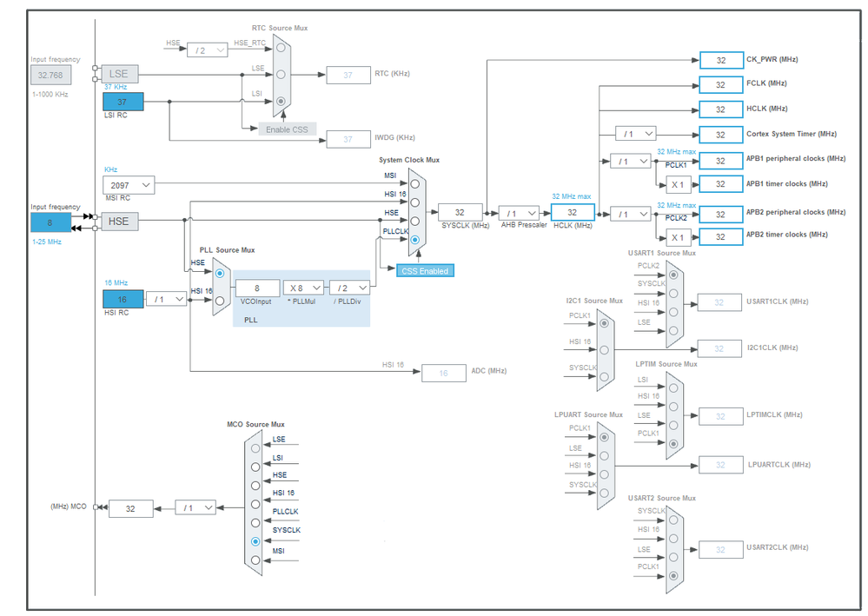The image size is (868, 616).
Task: Open the PLLMul X 8 dropdown
Action: click(303, 288)
